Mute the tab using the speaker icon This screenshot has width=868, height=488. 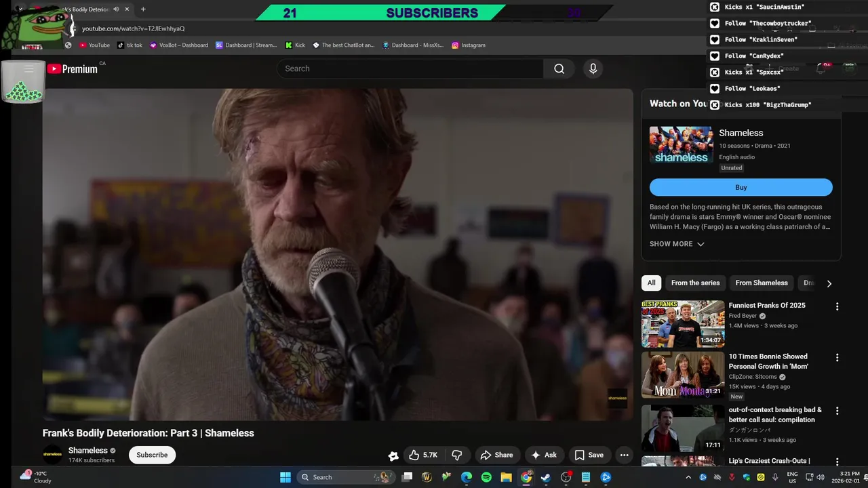[x=116, y=9]
